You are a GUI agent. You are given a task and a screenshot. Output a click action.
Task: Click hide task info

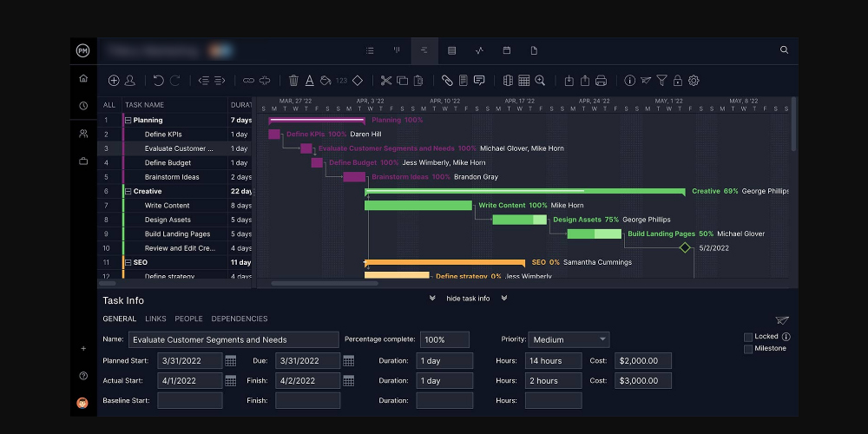coord(469,299)
